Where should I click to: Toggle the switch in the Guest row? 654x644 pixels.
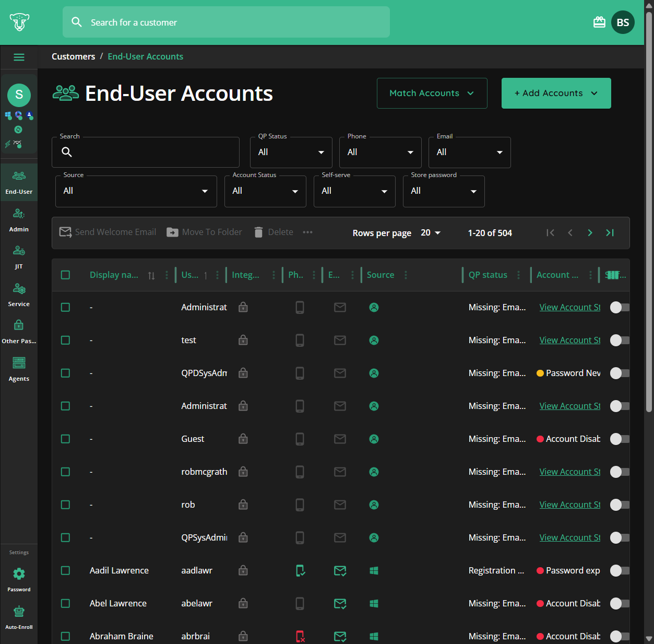pos(620,439)
